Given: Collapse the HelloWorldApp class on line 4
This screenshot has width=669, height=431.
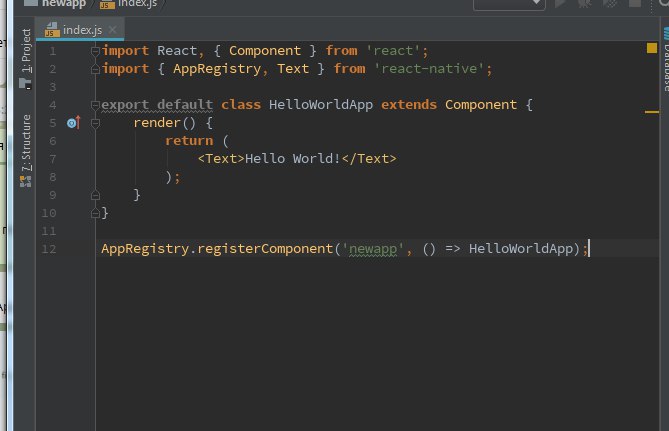Looking at the screenshot, I should [95, 105].
